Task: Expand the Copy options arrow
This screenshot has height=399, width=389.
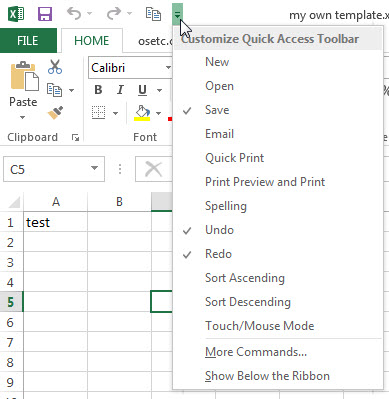Action: pyautogui.click(x=71, y=90)
